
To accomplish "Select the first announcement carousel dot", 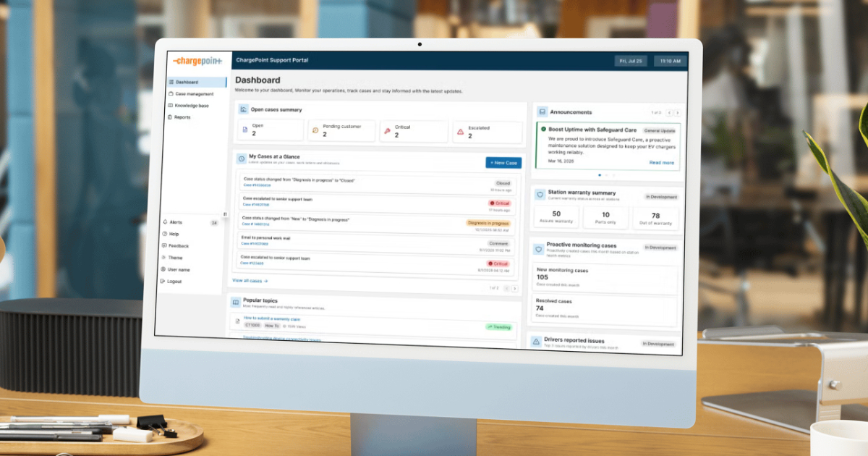I will pyautogui.click(x=599, y=175).
